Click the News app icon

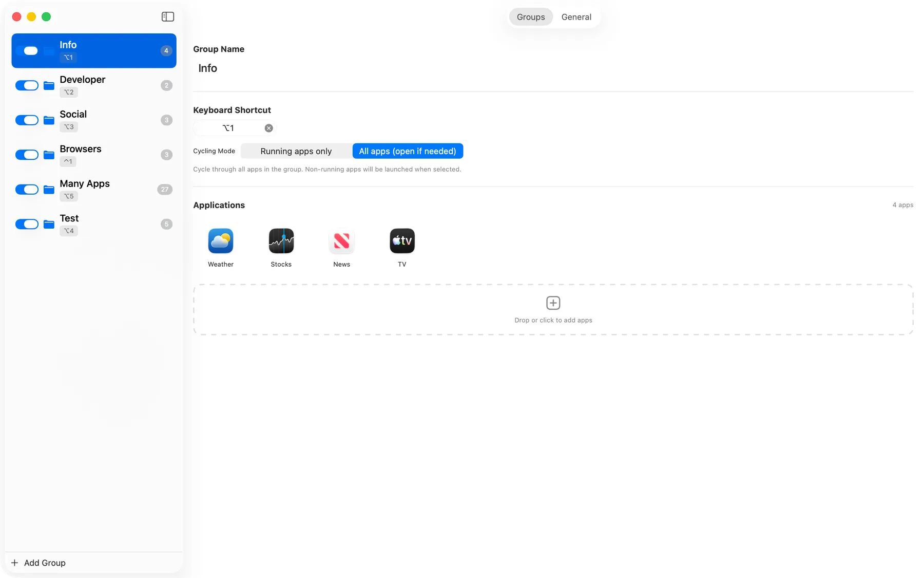341,241
